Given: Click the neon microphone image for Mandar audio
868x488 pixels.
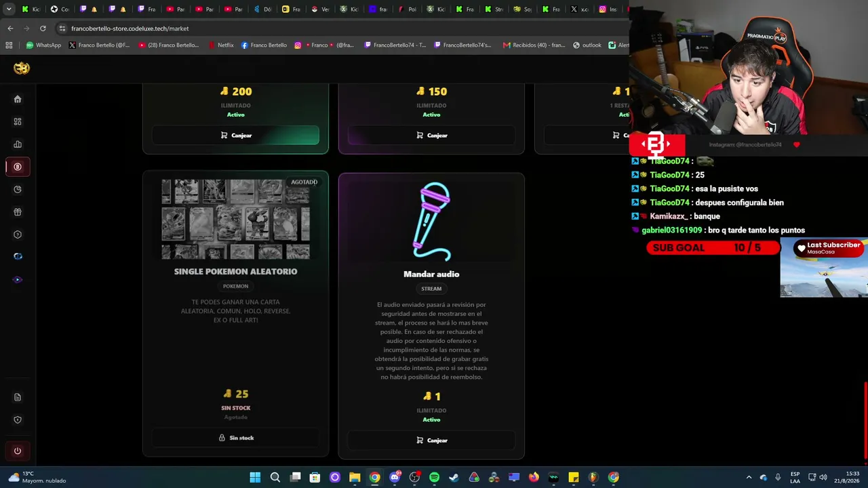Looking at the screenshot, I should (432, 222).
